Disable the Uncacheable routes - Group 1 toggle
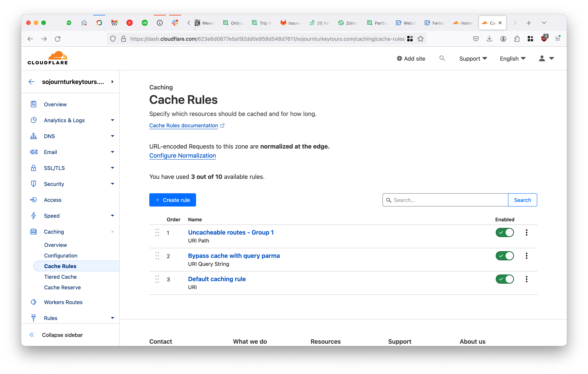 [504, 232]
